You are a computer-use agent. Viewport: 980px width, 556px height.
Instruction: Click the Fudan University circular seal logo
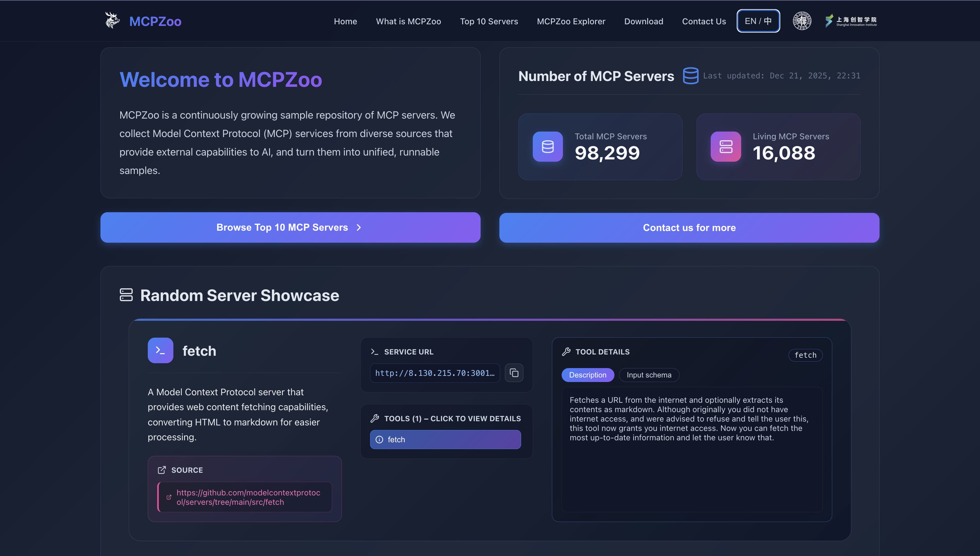click(802, 21)
